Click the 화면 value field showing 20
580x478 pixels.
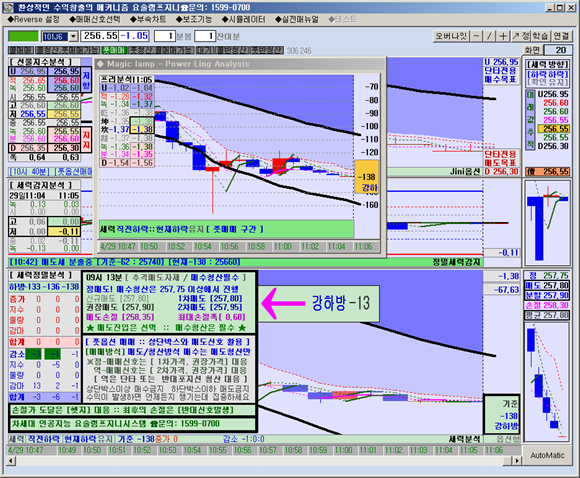[558, 50]
